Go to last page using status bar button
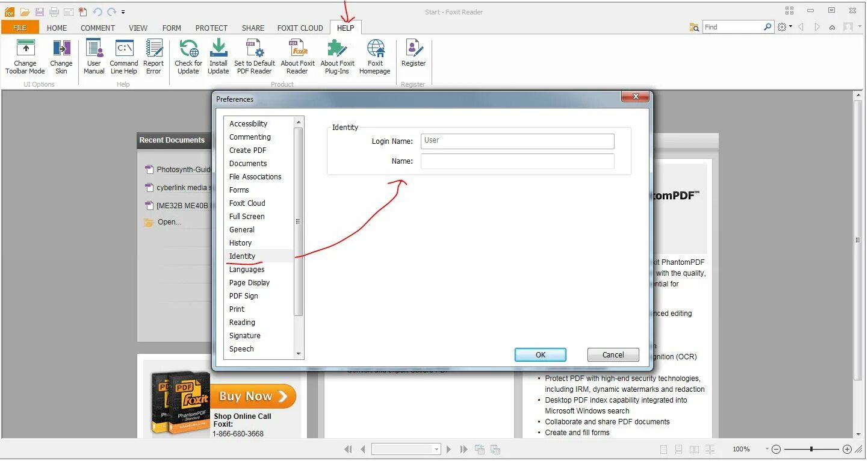Viewport: 868px width, 461px height. point(463,450)
